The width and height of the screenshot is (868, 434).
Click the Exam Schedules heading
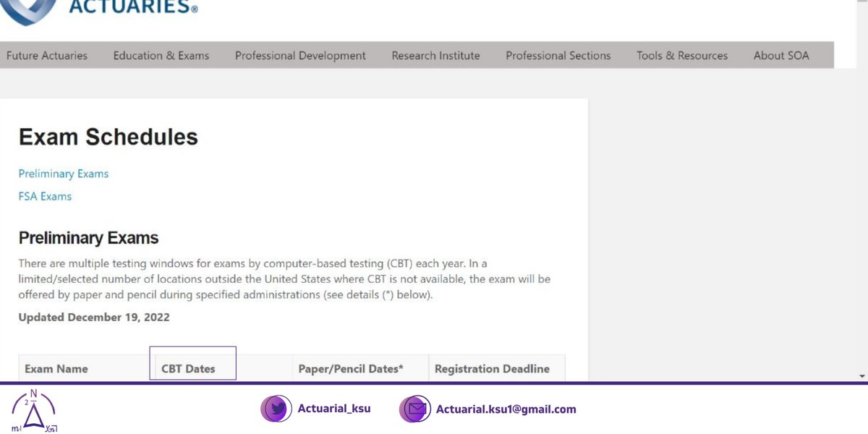coord(109,137)
